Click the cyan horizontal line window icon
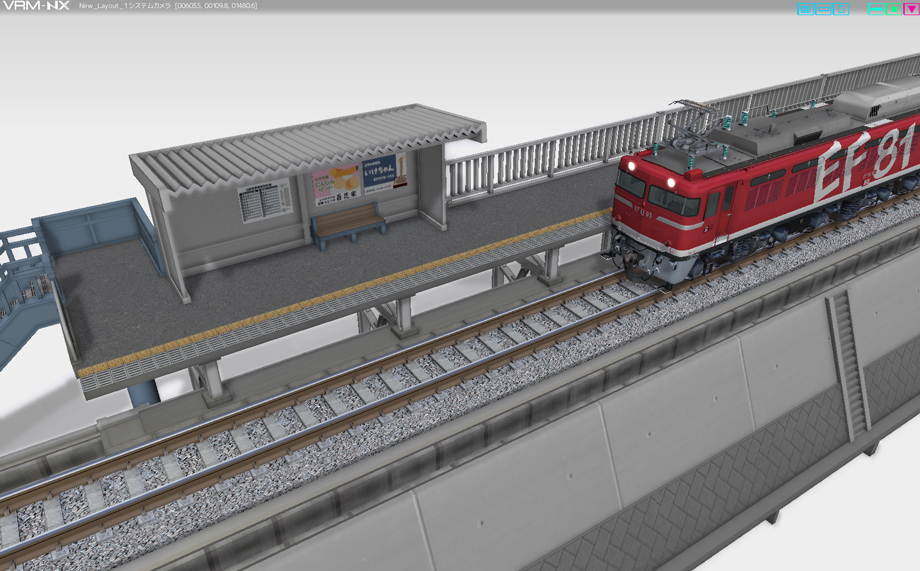Screen dimensions: 920x571 876,9
